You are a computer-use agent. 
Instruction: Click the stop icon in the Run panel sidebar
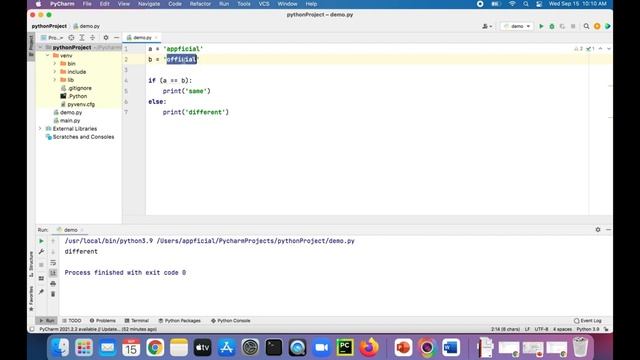point(41,265)
